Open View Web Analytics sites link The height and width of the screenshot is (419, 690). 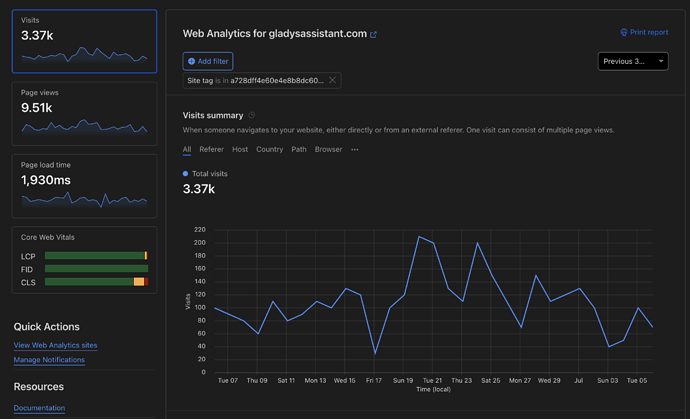(x=55, y=345)
